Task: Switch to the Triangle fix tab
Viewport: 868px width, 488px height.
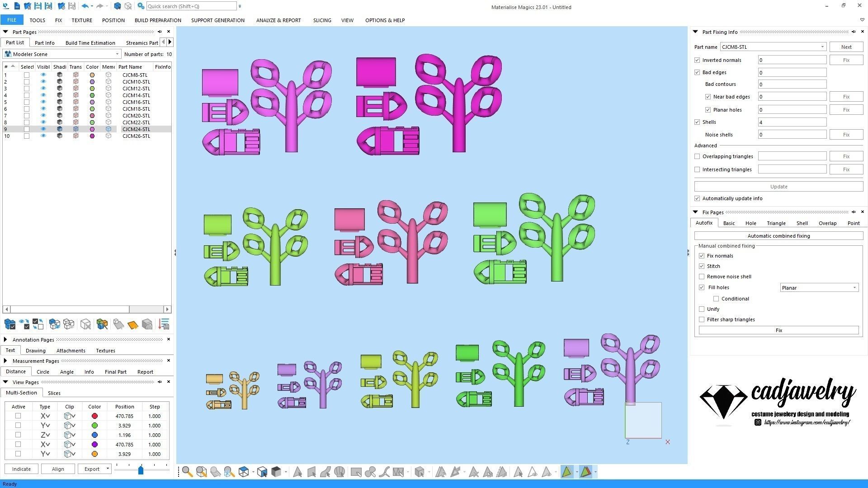Action: click(776, 223)
